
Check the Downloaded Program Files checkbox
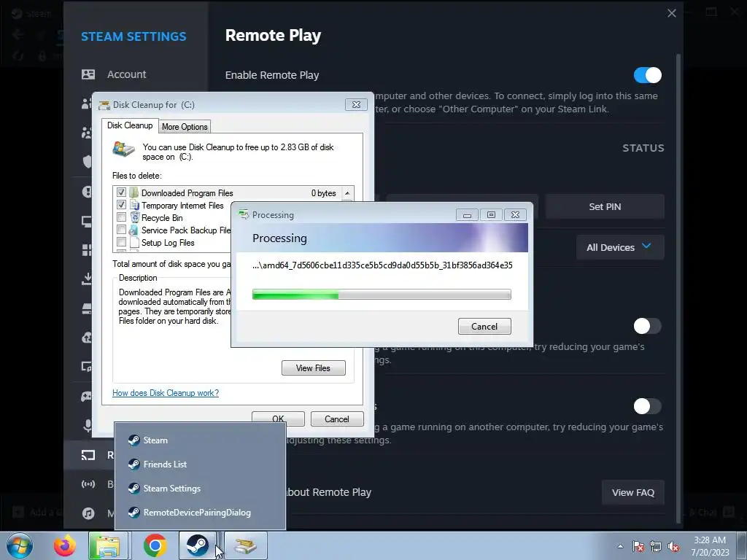[121, 192]
